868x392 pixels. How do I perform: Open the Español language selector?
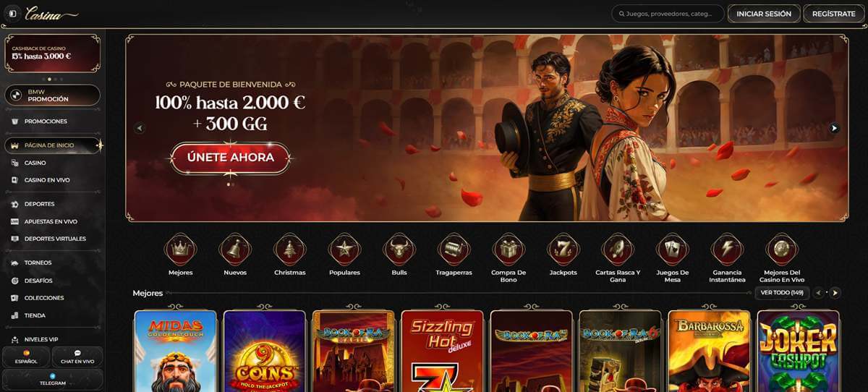pos(26,357)
